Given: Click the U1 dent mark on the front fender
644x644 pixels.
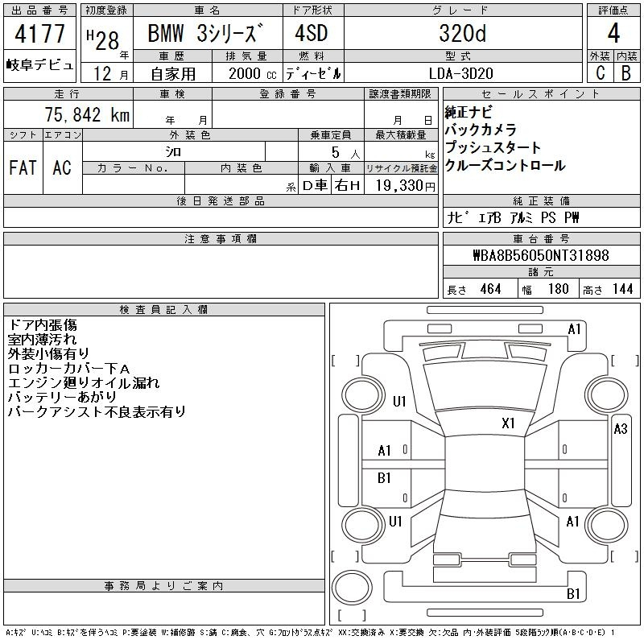Looking at the screenshot, I should [399, 401].
